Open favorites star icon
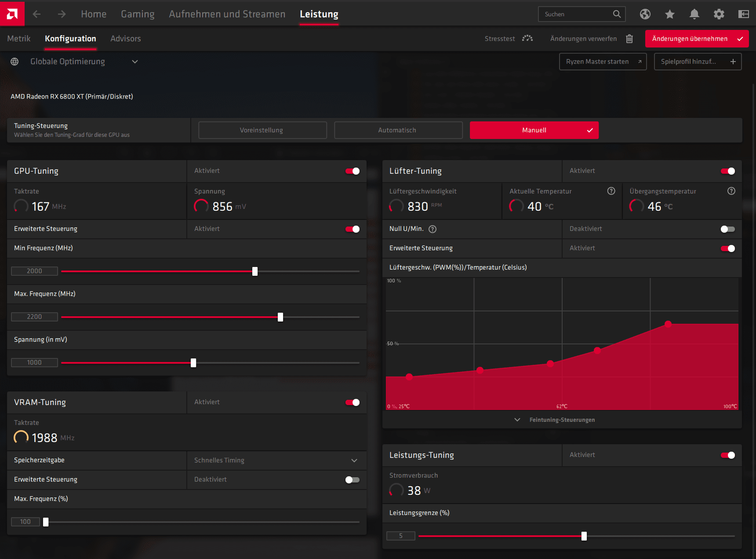The height and width of the screenshot is (559, 756). pos(670,14)
